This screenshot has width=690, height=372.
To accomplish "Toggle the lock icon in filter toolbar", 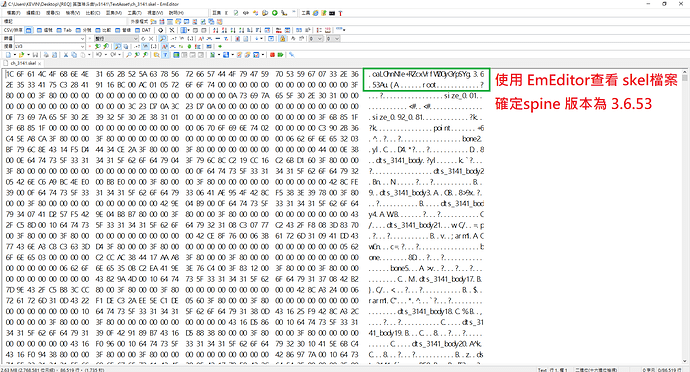I will coord(283,38).
